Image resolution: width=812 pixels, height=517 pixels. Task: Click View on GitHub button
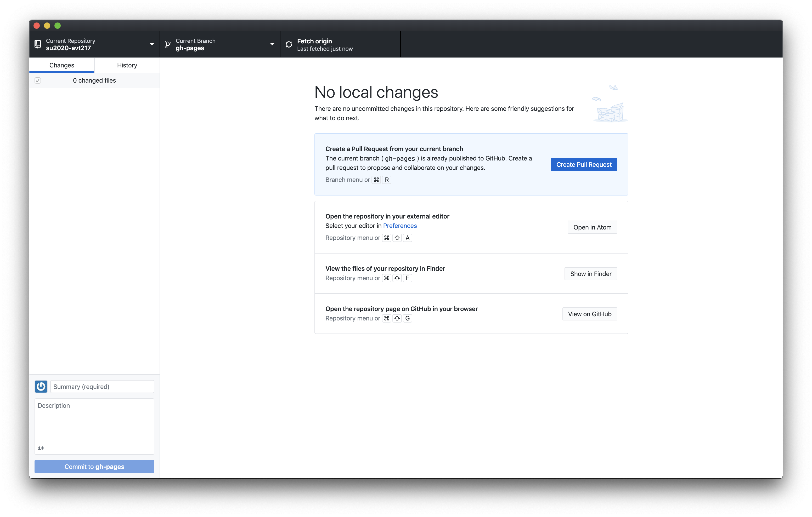pos(589,314)
